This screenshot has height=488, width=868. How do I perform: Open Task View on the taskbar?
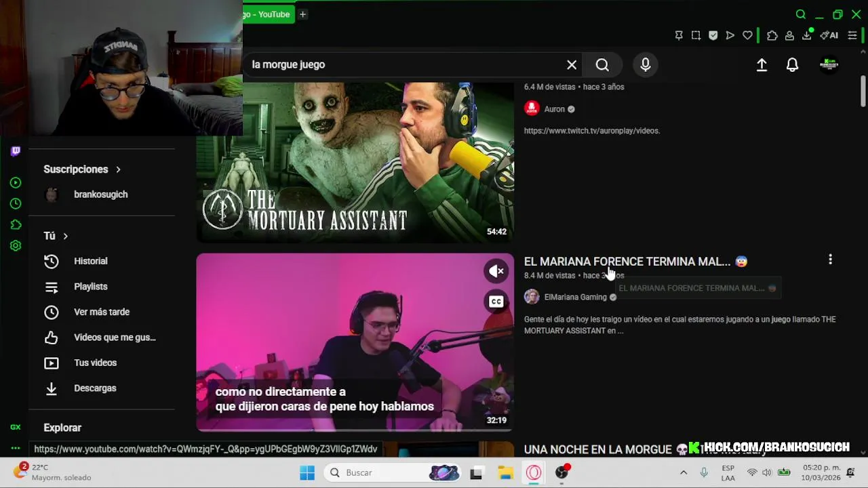(476, 472)
